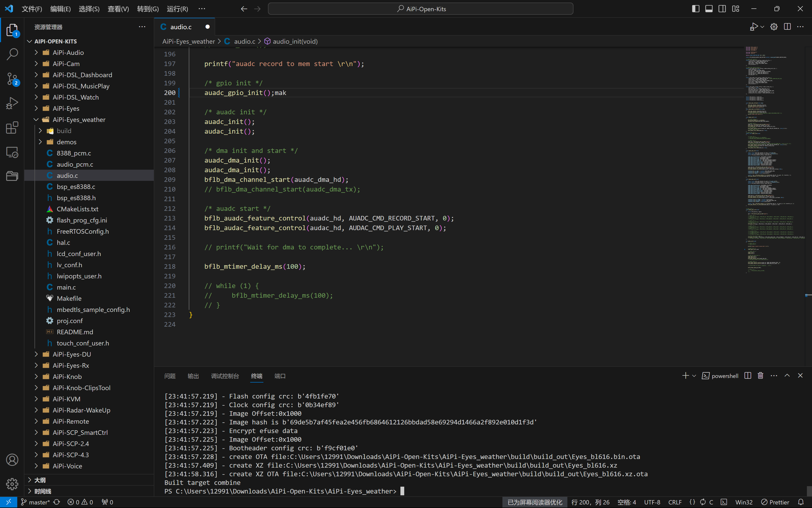Open the project folders icon in activity bar
This screenshot has height=508, width=812.
point(12,176)
